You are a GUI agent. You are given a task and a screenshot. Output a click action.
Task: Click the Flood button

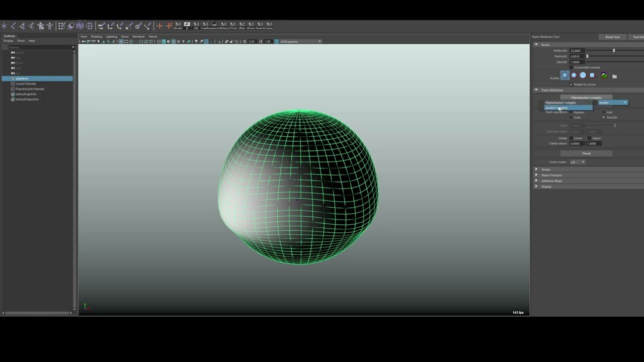coord(587,153)
